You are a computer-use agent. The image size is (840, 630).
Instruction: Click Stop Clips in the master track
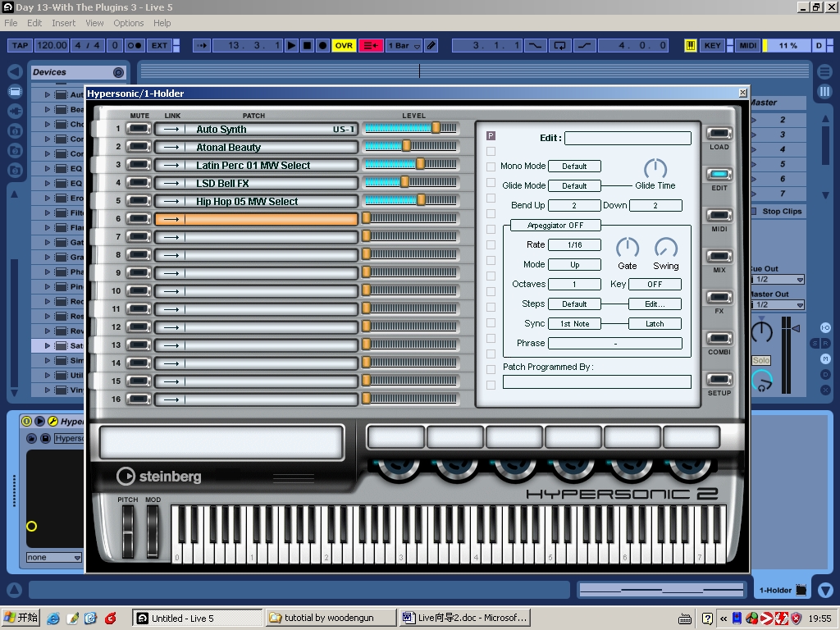click(782, 211)
